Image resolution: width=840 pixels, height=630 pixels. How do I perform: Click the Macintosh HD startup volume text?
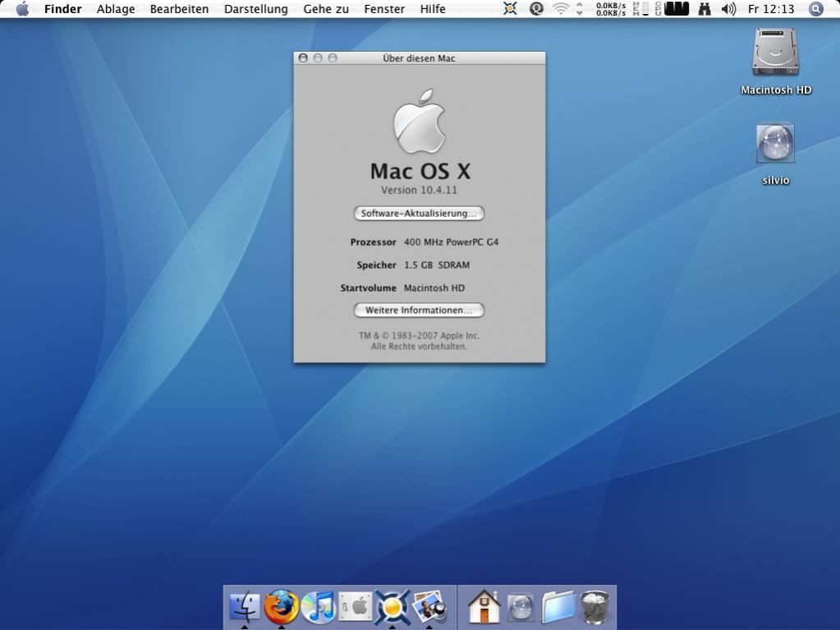434,287
